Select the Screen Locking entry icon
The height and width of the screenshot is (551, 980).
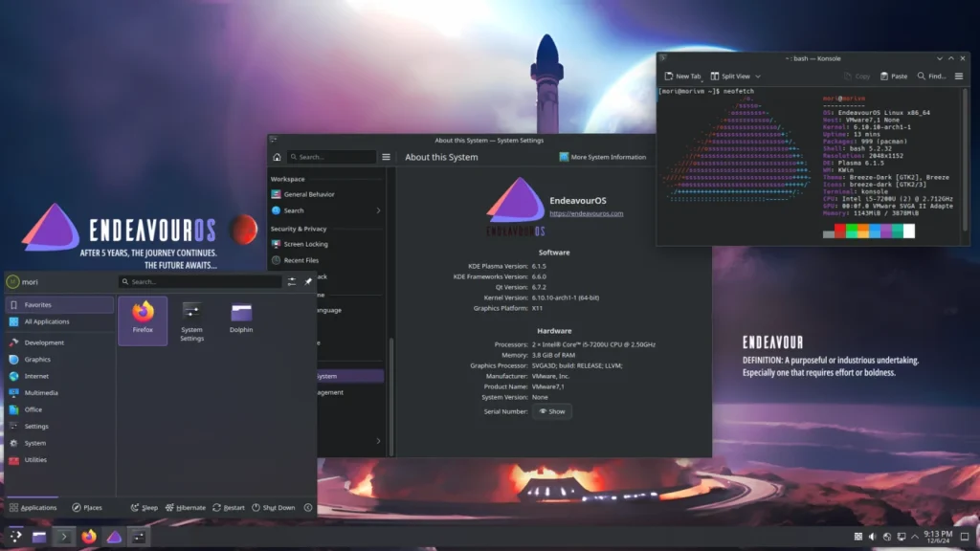point(276,244)
